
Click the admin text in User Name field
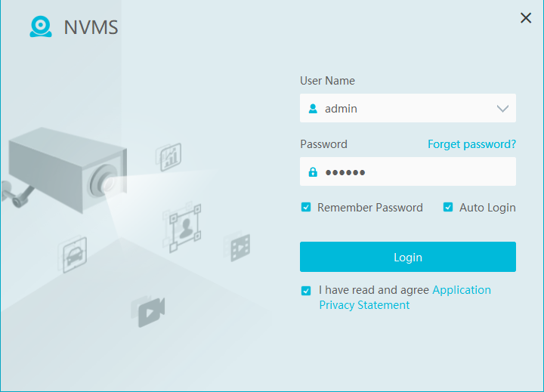pyautogui.click(x=341, y=109)
